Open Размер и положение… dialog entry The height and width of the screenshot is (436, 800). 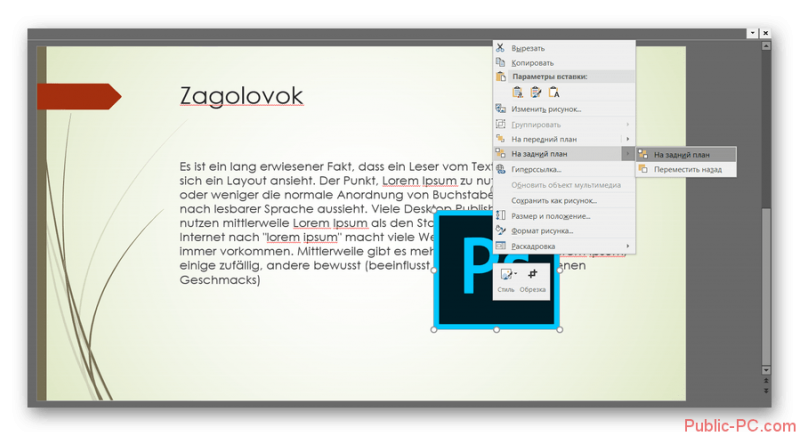coord(564,216)
